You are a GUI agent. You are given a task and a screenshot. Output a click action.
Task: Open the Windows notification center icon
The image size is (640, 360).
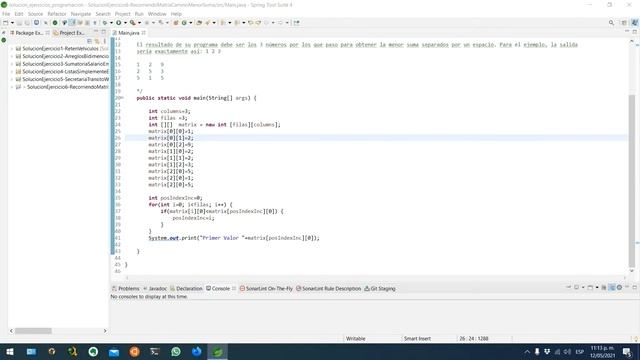627,351
